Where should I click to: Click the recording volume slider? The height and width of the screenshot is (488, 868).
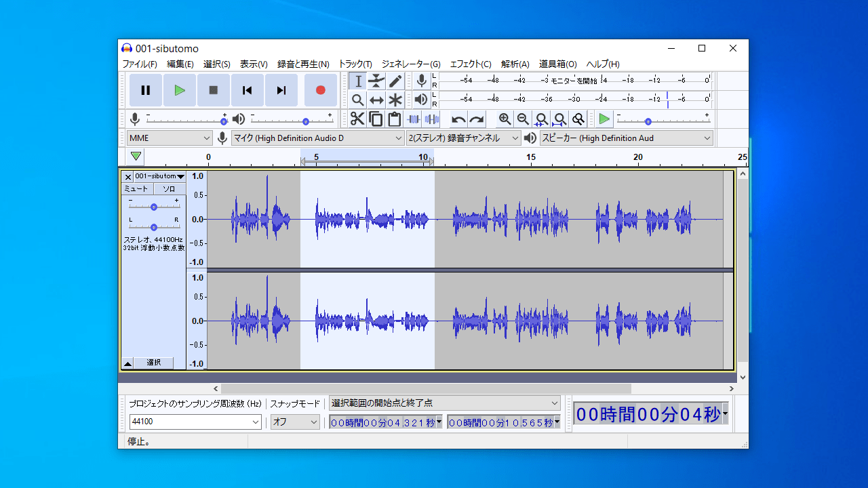pos(186,121)
